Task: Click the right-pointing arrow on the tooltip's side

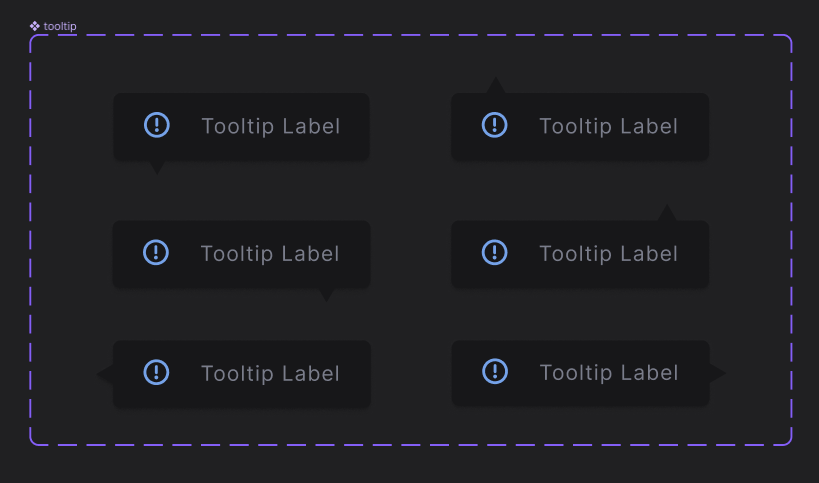Action: click(717, 373)
